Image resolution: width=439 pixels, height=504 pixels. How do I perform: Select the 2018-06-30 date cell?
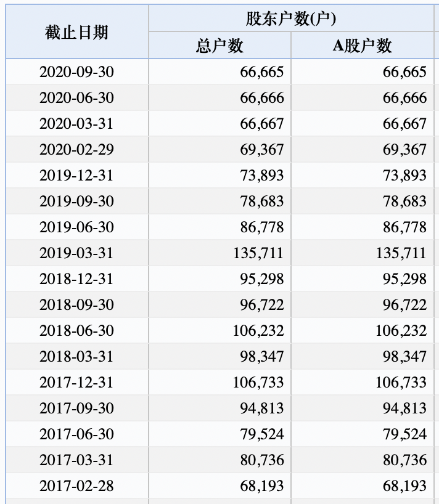(76, 331)
